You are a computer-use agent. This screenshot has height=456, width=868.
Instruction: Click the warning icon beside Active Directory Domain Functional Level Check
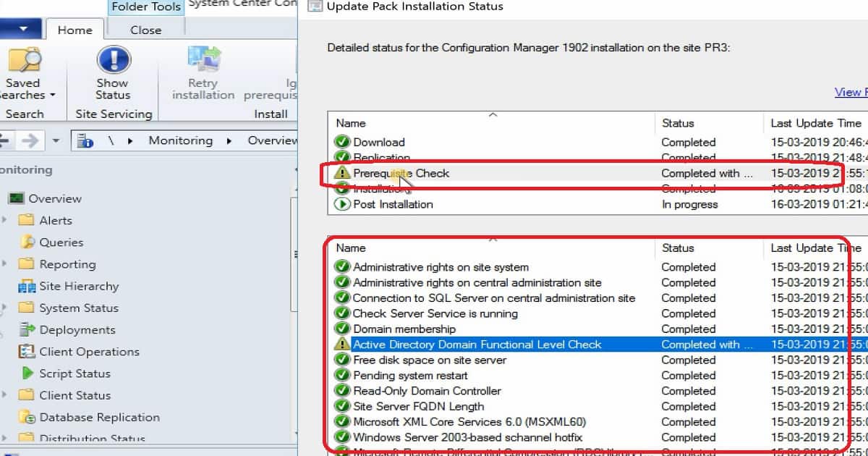pyautogui.click(x=342, y=345)
